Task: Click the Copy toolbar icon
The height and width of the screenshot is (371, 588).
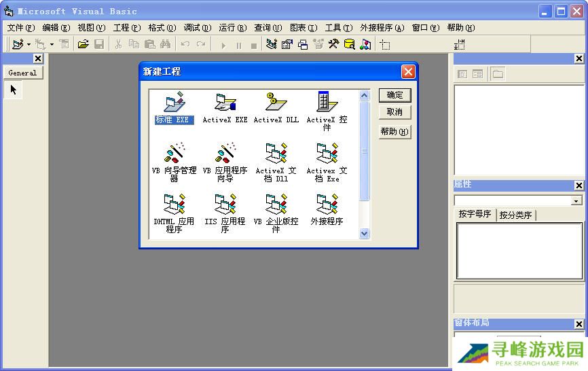Action: point(134,44)
